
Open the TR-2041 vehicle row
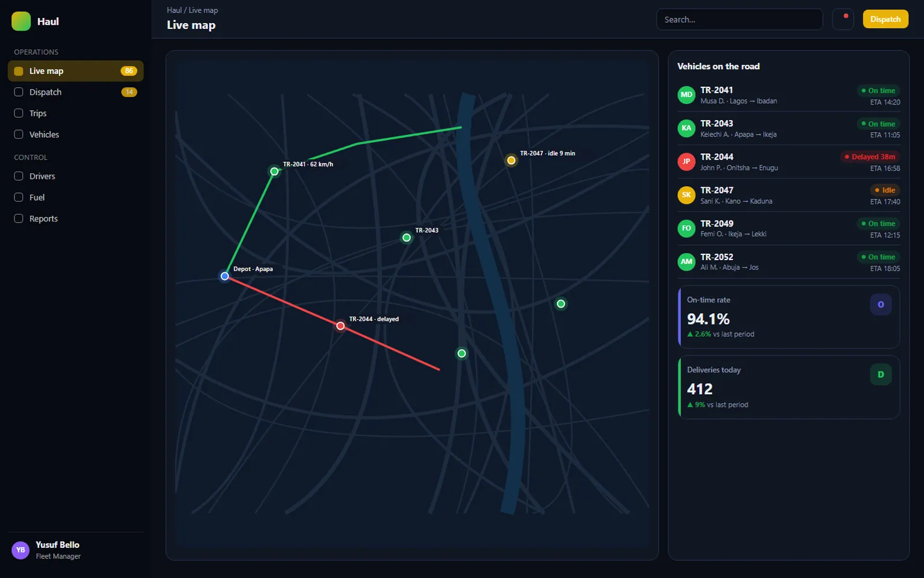788,95
